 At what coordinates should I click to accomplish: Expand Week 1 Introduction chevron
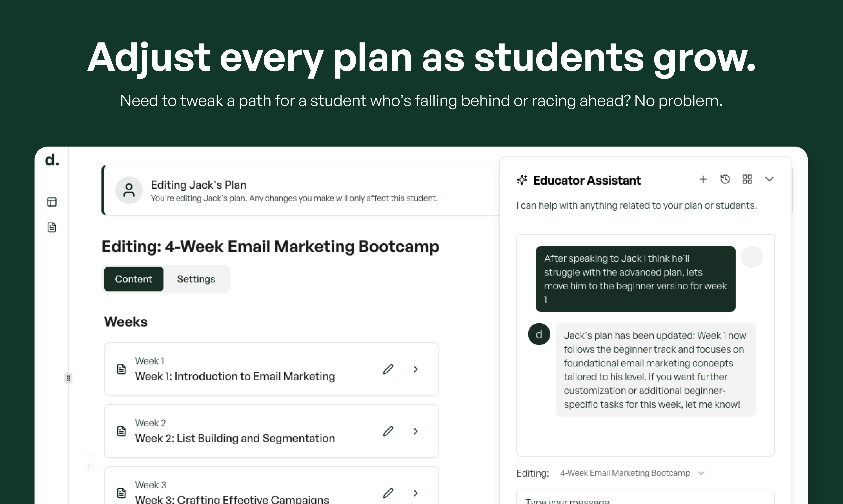click(415, 369)
